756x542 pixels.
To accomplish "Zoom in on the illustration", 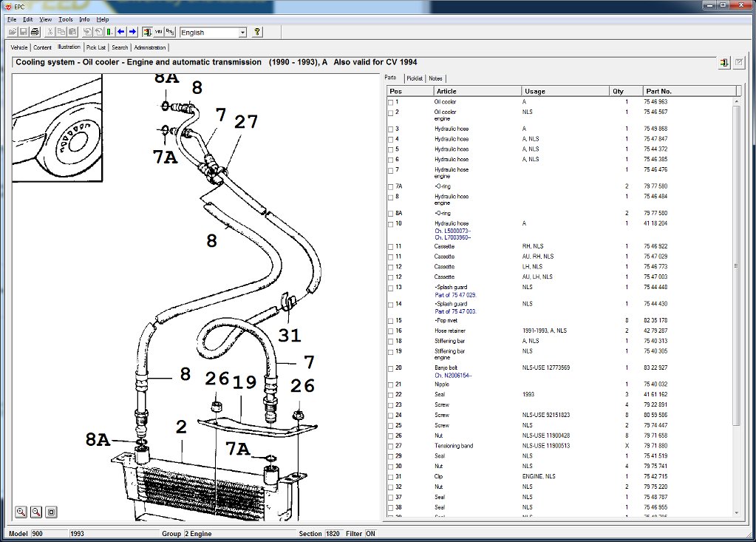I will (x=21, y=512).
